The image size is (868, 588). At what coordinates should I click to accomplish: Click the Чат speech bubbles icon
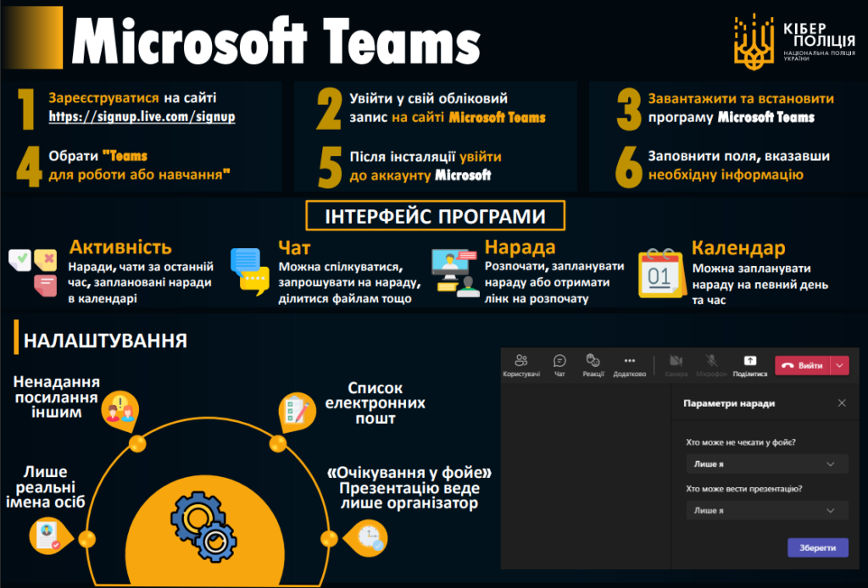click(x=250, y=271)
